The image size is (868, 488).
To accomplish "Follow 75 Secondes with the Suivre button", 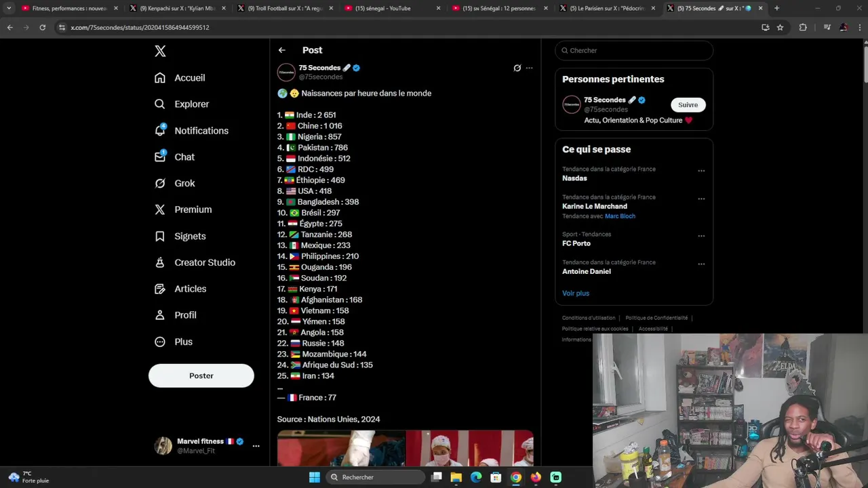I will coord(688,105).
